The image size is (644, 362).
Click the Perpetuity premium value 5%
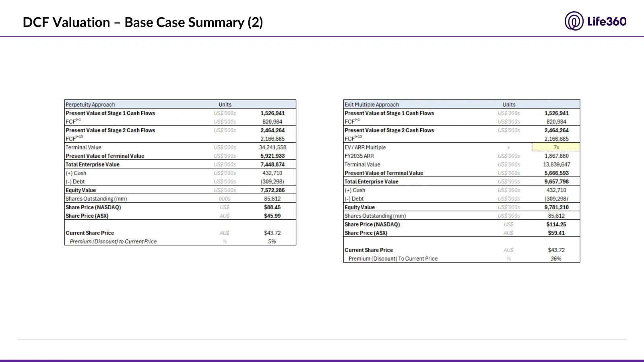(272, 241)
